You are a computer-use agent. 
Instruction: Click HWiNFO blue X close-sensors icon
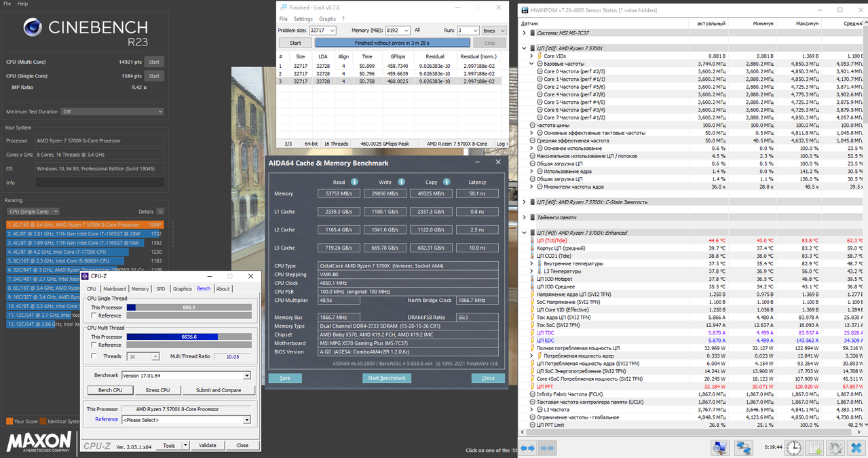pos(856,448)
